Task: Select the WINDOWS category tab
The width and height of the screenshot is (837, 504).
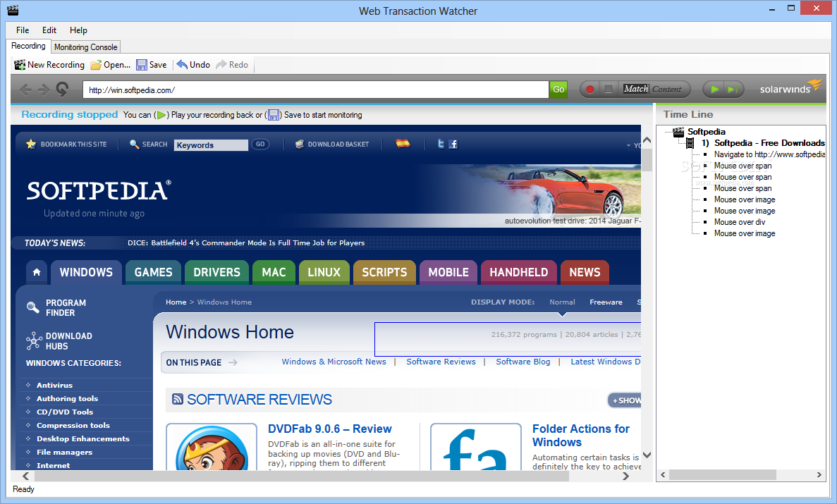Action: click(86, 272)
